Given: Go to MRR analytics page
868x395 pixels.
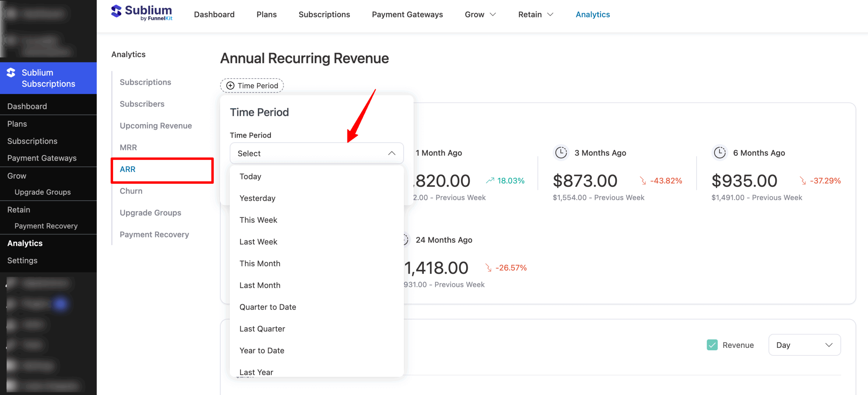Looking at the screenshot, I should [x=128, y=147].
